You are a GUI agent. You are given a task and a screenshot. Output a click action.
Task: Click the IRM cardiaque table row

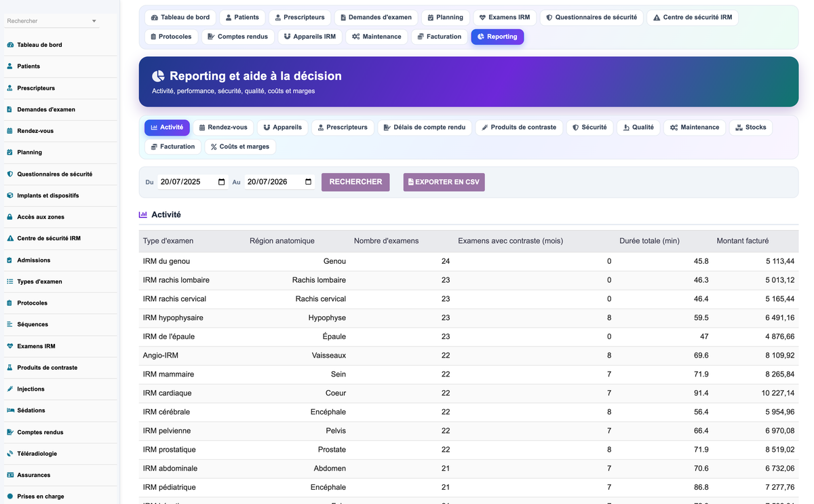click(x=469, y=393)
